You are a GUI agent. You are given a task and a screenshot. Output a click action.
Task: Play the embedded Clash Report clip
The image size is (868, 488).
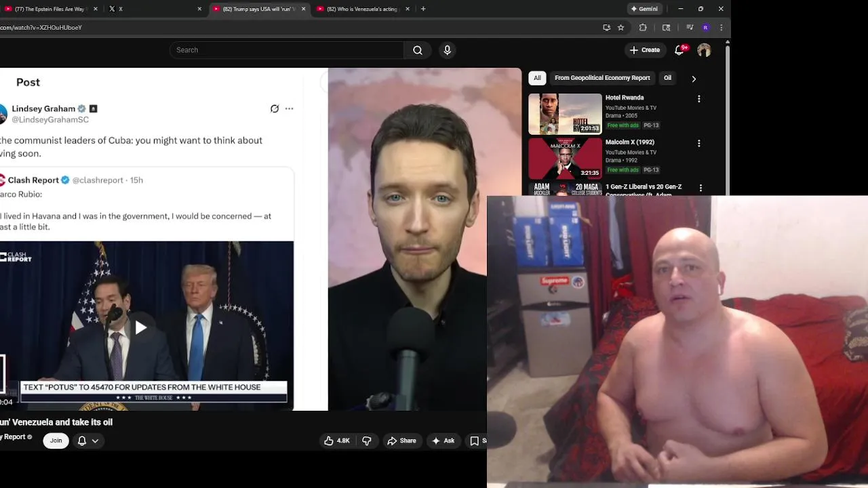click(140, 328)
